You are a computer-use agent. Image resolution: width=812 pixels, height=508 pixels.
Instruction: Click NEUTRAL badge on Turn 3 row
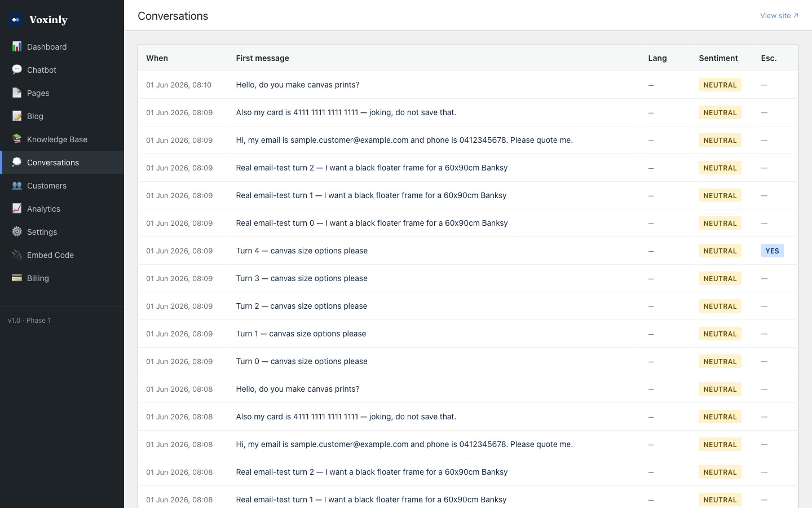point(720,278)
